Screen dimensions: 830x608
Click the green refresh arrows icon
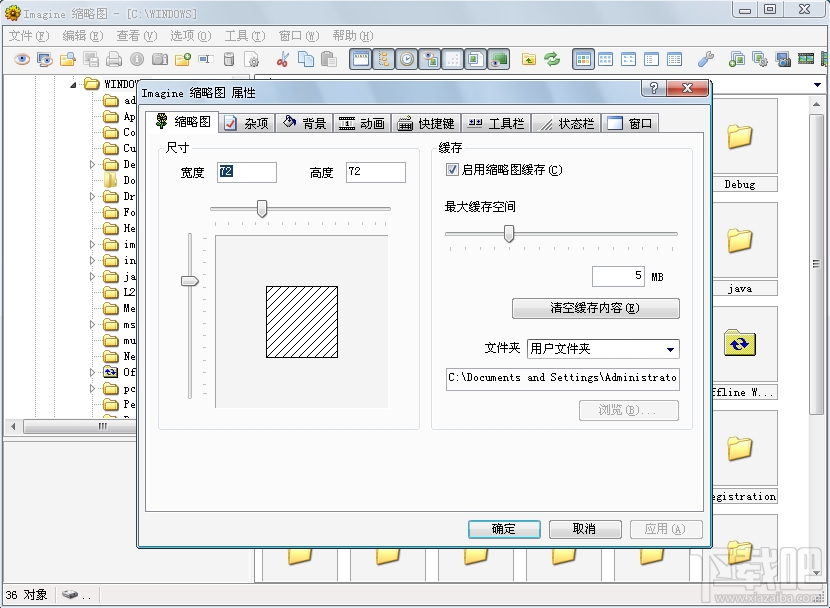(552, 59)
